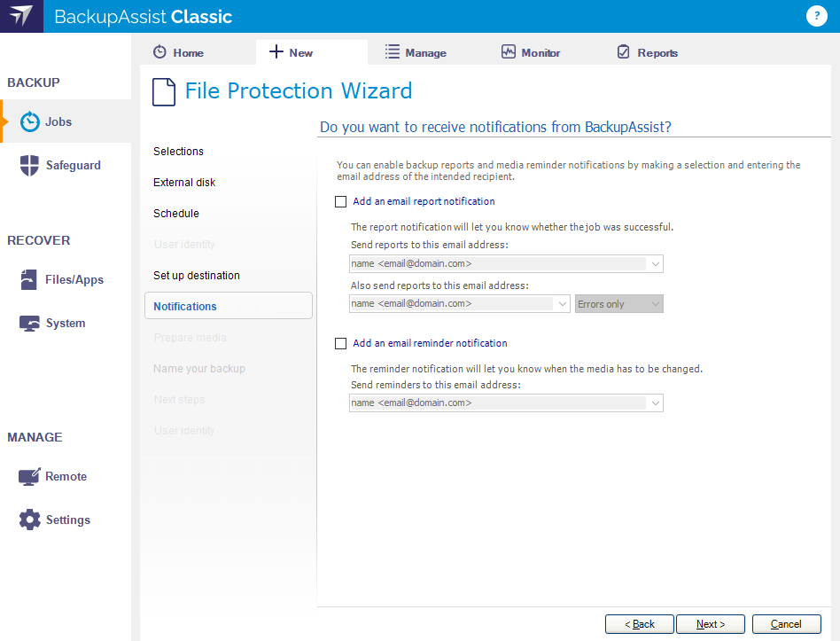Click the BackupAssist logo icon
This screenshot has width=840, height=641.
point(21,16)
